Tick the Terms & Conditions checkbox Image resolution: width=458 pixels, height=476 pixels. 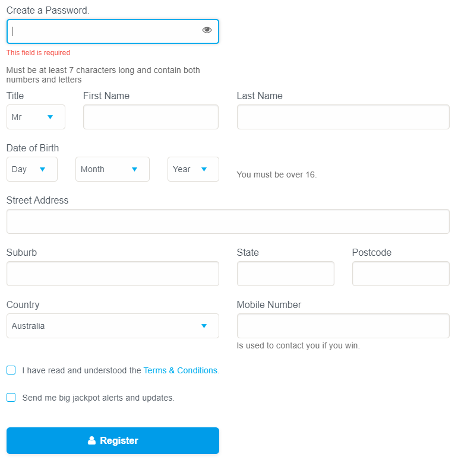tap(11, 370)
